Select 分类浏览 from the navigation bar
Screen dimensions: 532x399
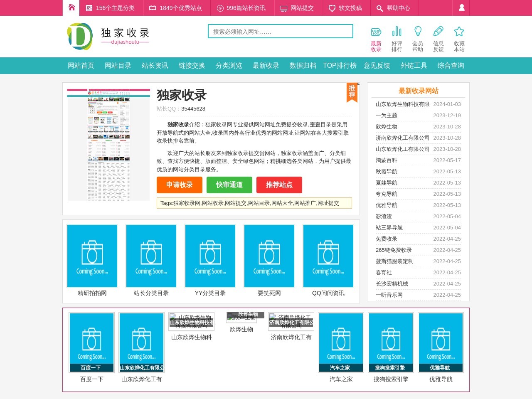point(229,65)
